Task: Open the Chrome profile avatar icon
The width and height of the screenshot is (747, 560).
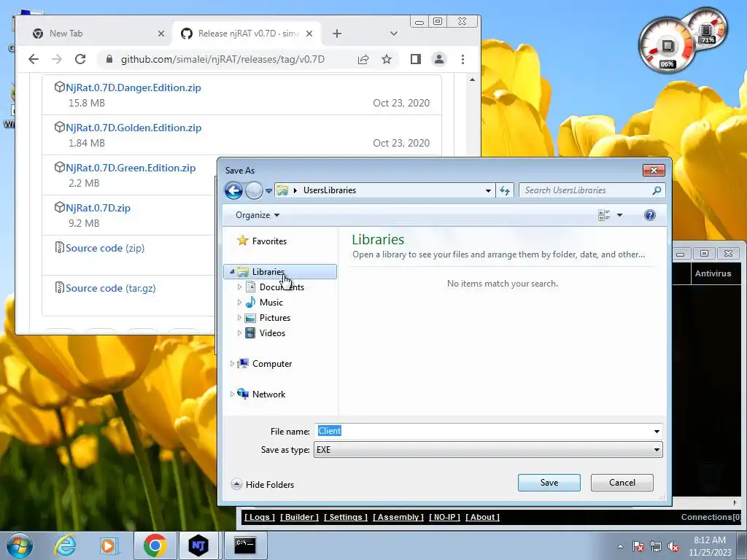Action: [438, 59]
